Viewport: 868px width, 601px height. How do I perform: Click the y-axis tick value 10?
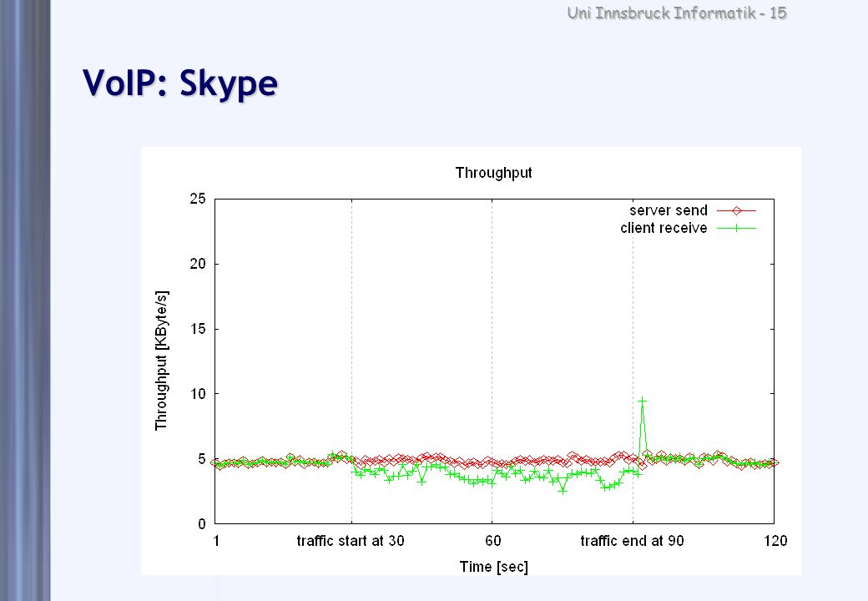198,394
